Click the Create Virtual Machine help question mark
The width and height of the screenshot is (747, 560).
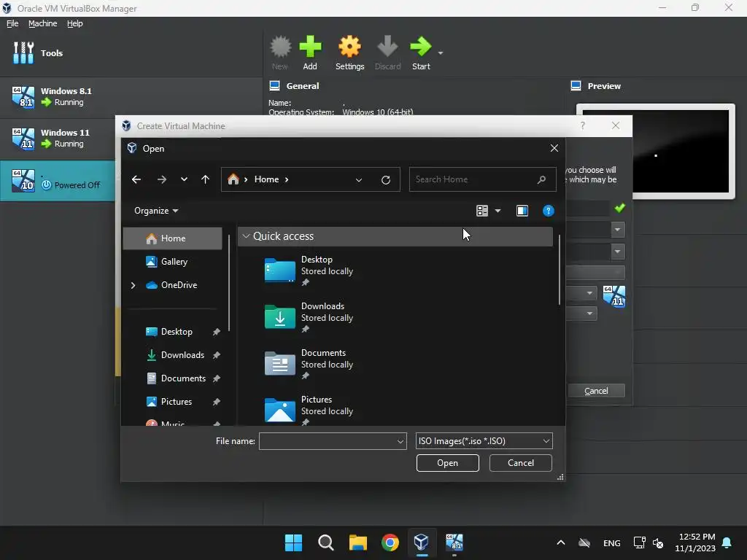[x=582, y=125]
